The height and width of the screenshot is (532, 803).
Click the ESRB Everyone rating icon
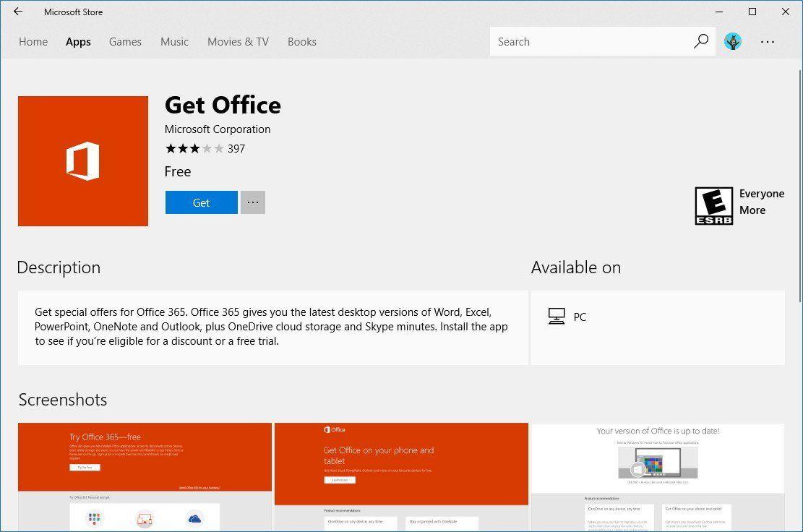tap(714, 205)
